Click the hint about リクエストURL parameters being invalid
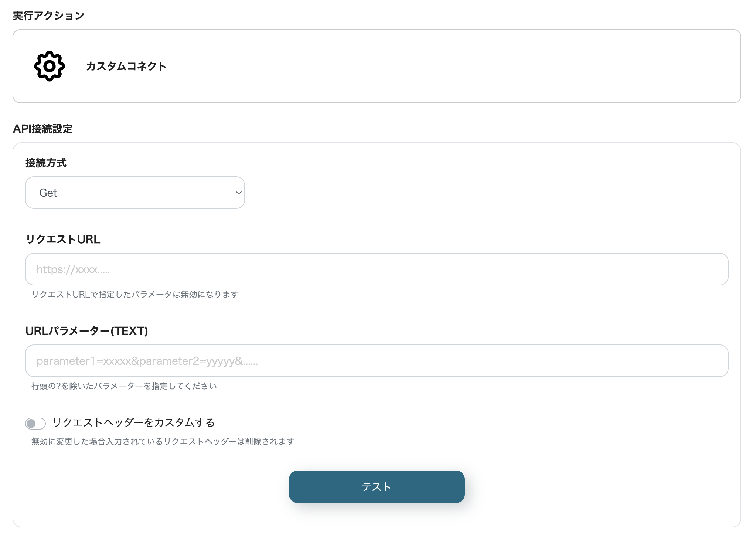Screen dimensions: 756x533 click(135, 294)
